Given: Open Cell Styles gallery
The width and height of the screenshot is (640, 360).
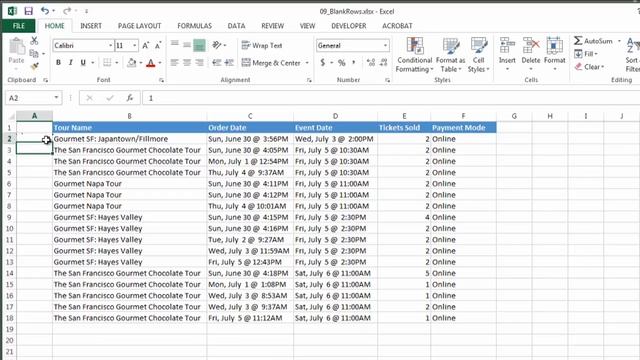Looking at the screenshot, I should coord(478,55).
